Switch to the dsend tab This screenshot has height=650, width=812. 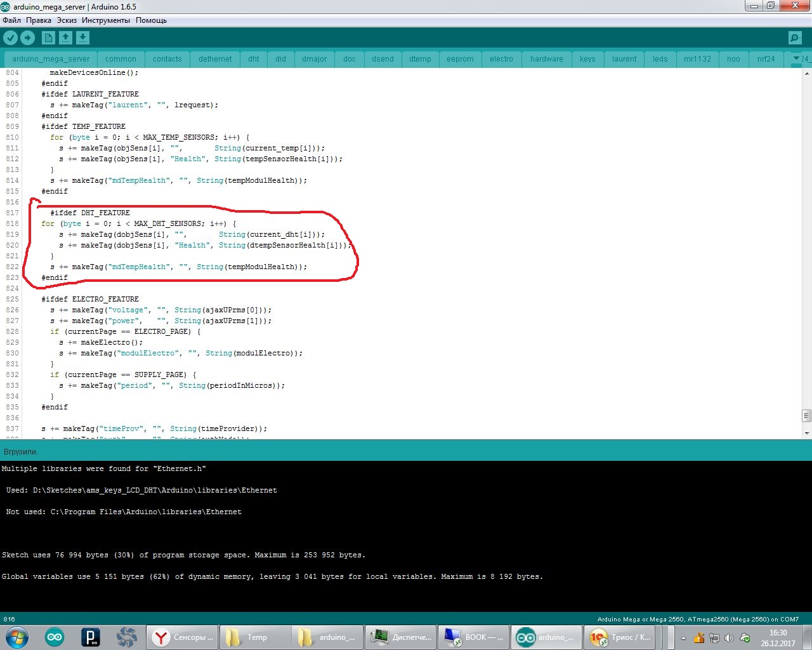coord(383,59)
